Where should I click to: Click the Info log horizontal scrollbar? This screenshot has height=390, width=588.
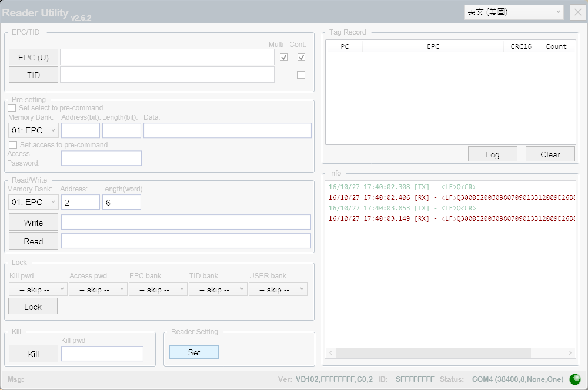coord(433,352)
